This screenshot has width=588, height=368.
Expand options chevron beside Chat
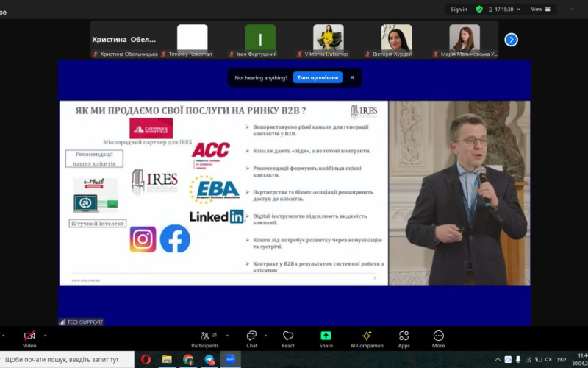pos(265,336)
